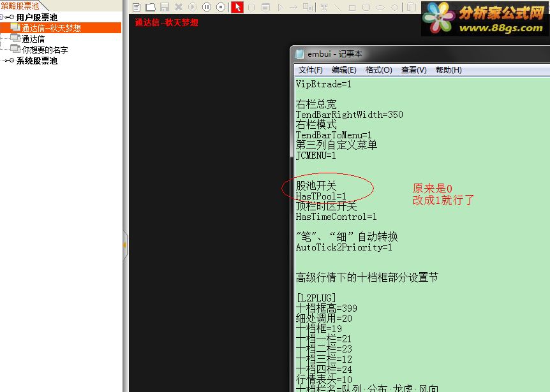
Task: Click the [L2PLUG] section line
Action: tap(316, 298)
